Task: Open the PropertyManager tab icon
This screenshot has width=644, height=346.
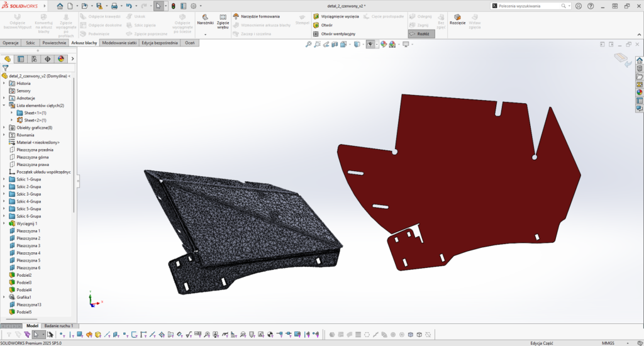Action: 21,59
